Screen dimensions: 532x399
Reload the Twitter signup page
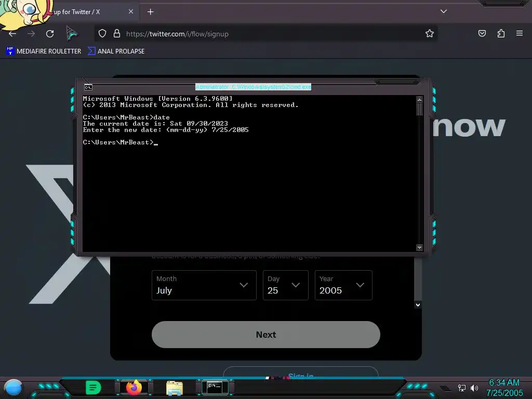tap(50, 34)
